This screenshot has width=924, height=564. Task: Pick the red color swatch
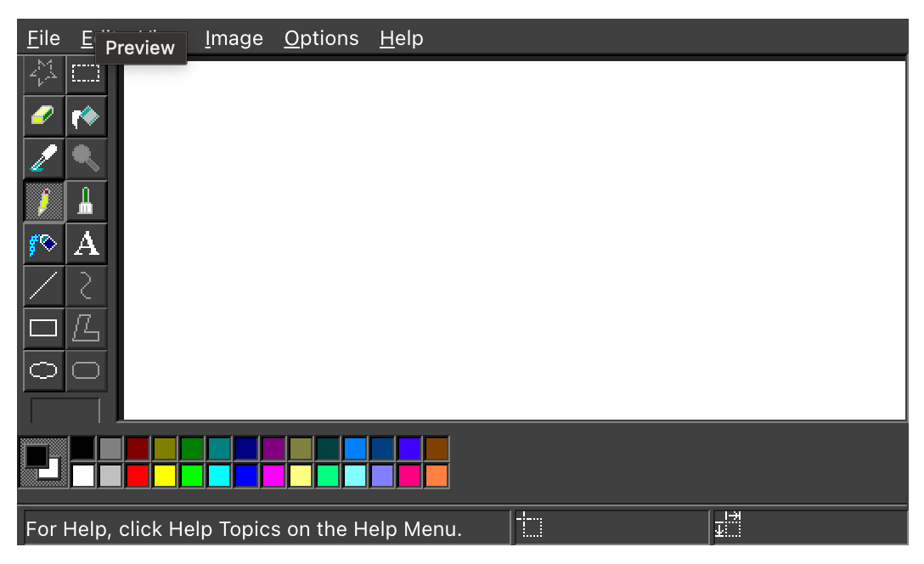(x=138, y=475)
